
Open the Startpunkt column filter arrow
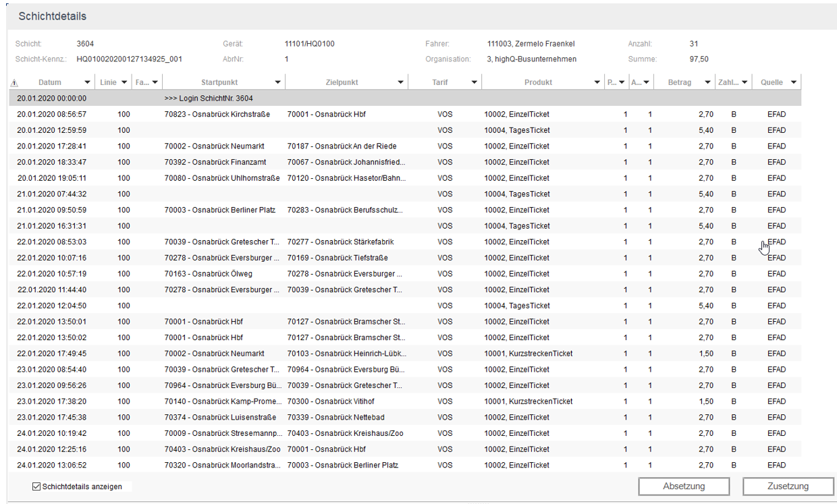pos(278,82)
